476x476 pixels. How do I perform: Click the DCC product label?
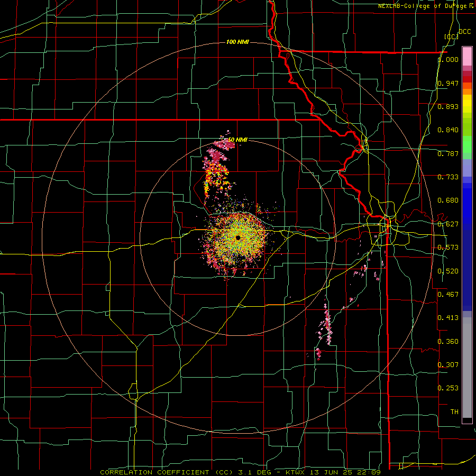point(464,32)
